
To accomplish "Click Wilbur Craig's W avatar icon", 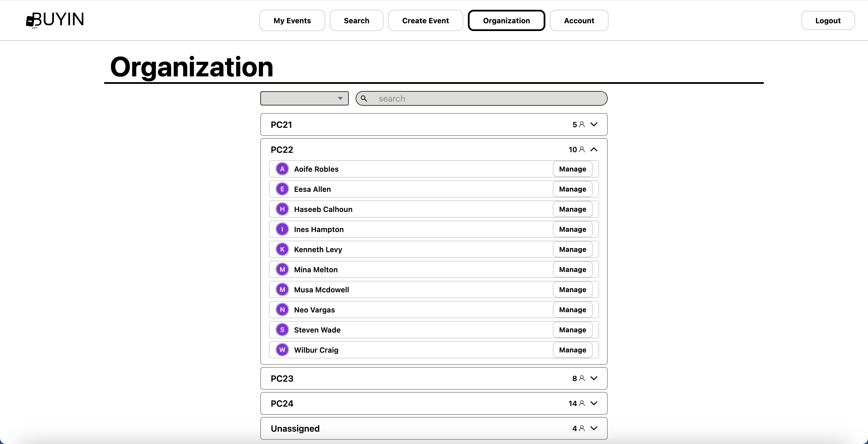I will [282, 350].
